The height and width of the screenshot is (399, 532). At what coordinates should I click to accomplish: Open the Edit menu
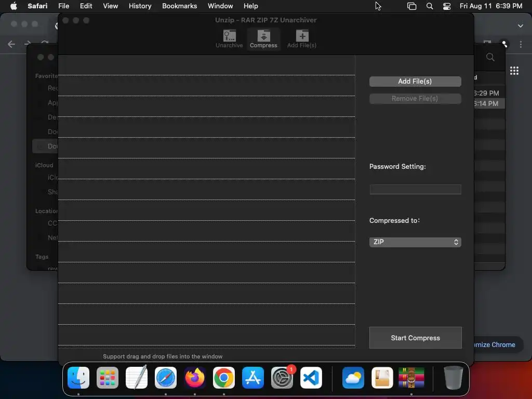pyautogui.click(x=86, y=6)
